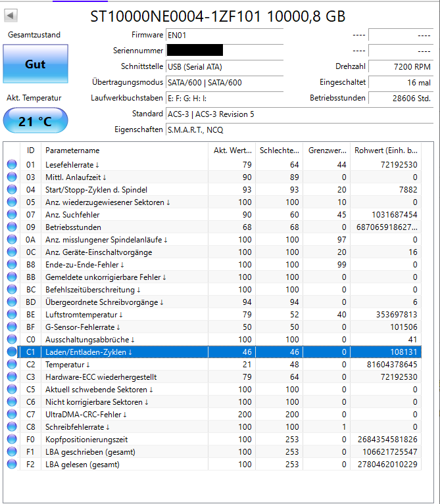Click status icon for Anz. Geräte-Einschaltvorgänge
Image resolution: width=440 pixels, height=504 pixels.
(x=12, y=252)
